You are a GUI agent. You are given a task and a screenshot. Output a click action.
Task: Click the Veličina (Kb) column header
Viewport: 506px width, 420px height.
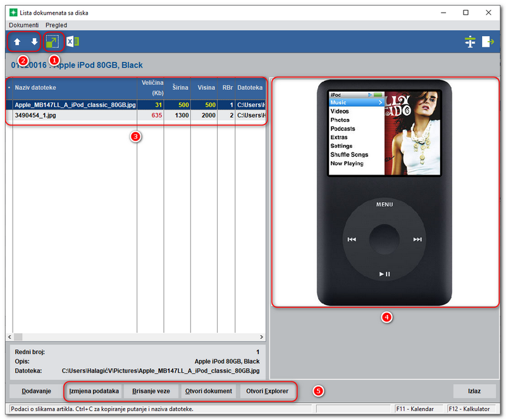(151, 88)
